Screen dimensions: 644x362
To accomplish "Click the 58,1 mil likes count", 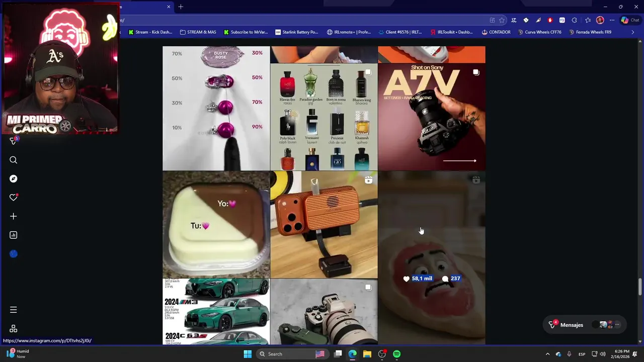I will pos(418,279).
